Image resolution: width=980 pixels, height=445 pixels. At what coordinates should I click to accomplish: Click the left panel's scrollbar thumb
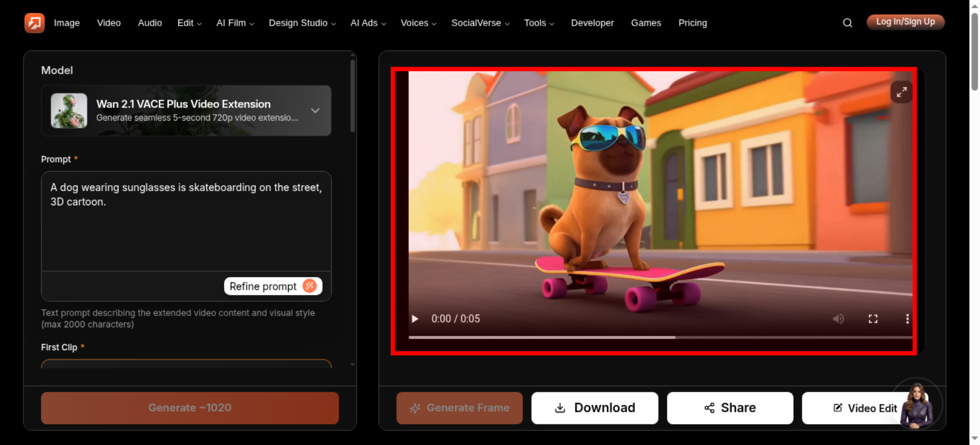pos(352,96)
